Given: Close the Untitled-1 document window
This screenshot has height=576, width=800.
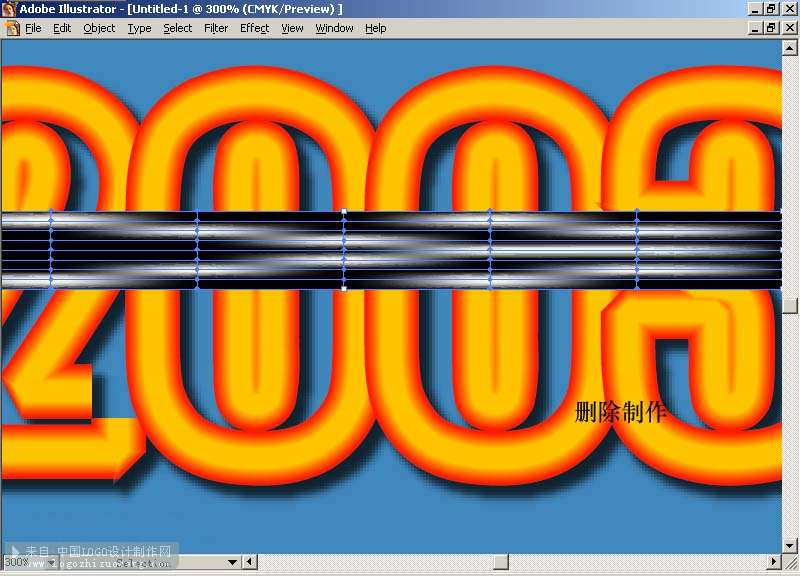Looking at the screenshot, I should click(x=790, y=28).
